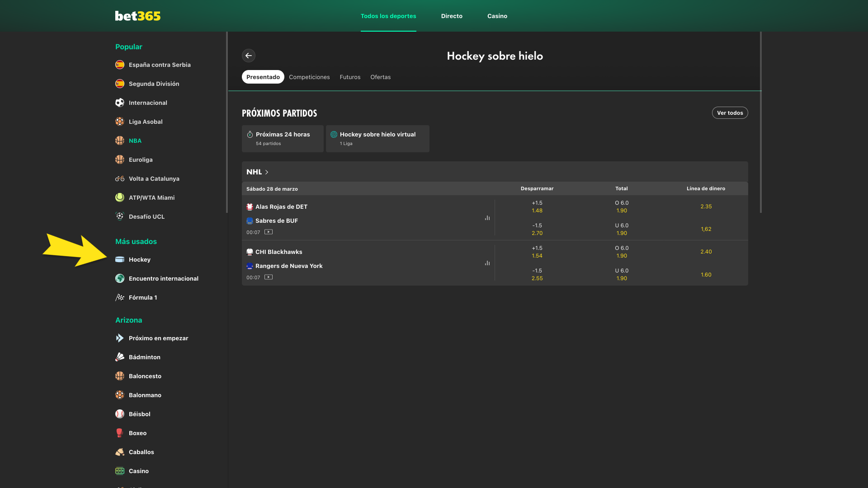Open Sabres de BUF team link

click(x=277, y=221)
